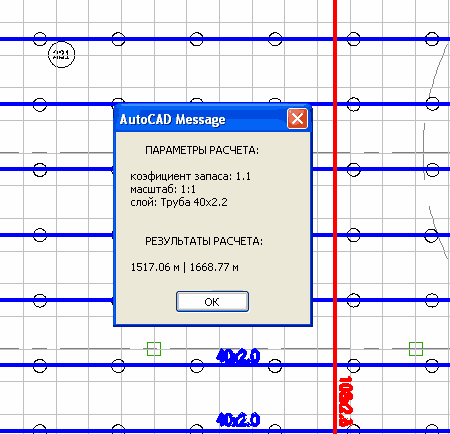450x434 pixels.
Task: Pick the thin gray curve at the upper right
Action: tap(437, 70)
